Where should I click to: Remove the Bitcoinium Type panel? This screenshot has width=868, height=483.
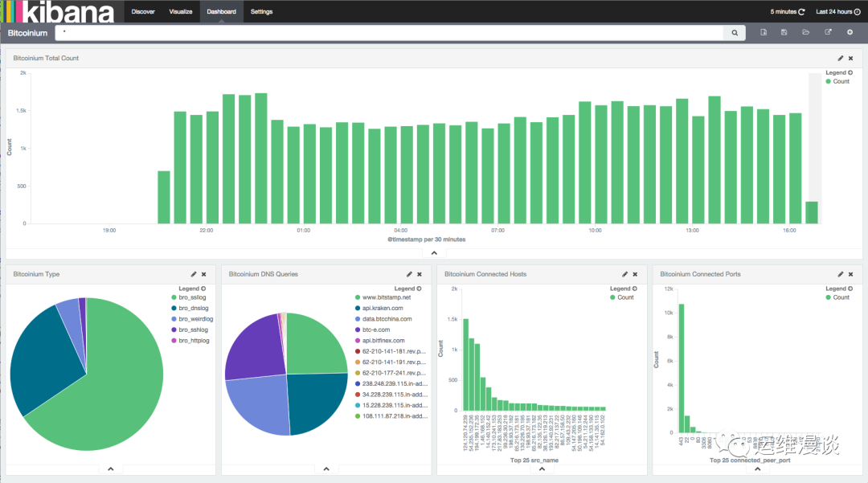click(x=203, y=274)
